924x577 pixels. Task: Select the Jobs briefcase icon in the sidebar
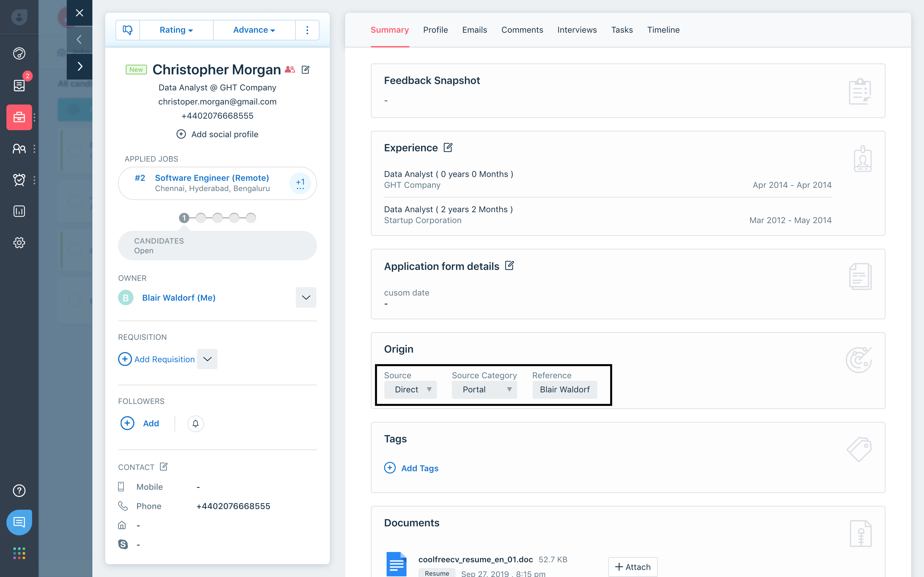pyautogui.click(x=19, y=117)
